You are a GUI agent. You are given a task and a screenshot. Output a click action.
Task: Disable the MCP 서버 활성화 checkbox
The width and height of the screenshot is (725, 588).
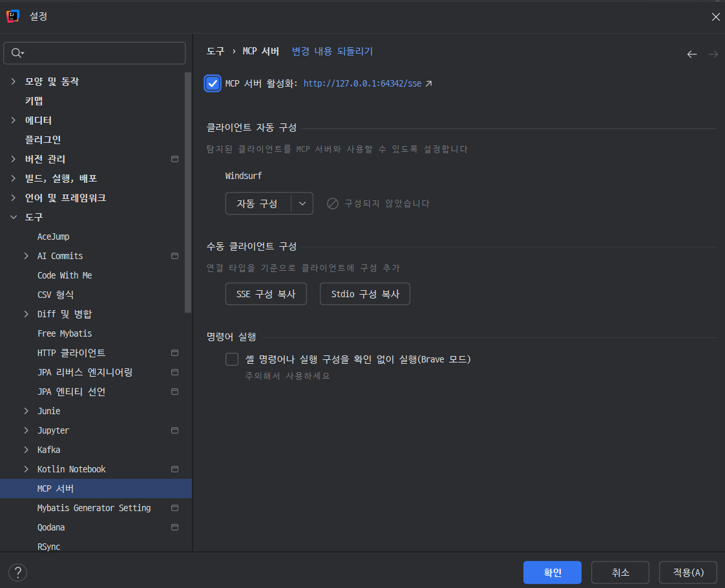(213, 83)
